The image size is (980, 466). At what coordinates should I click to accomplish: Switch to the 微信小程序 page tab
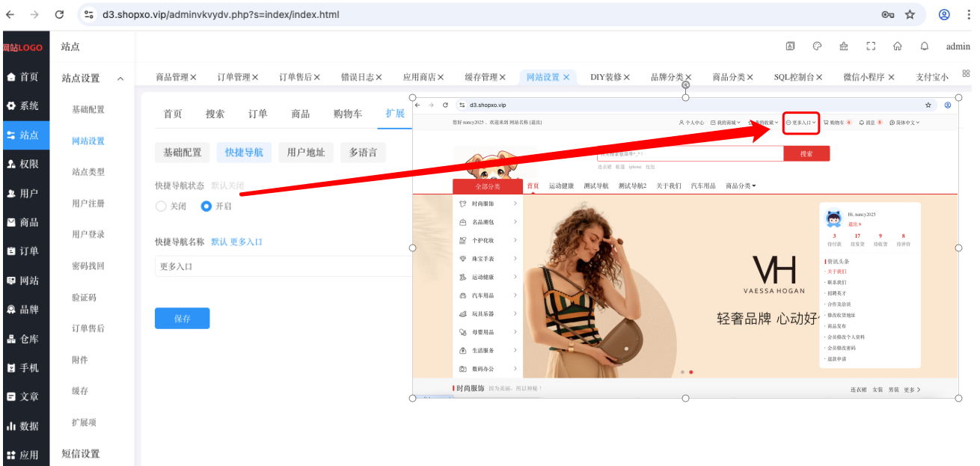(x=864, y=77)
